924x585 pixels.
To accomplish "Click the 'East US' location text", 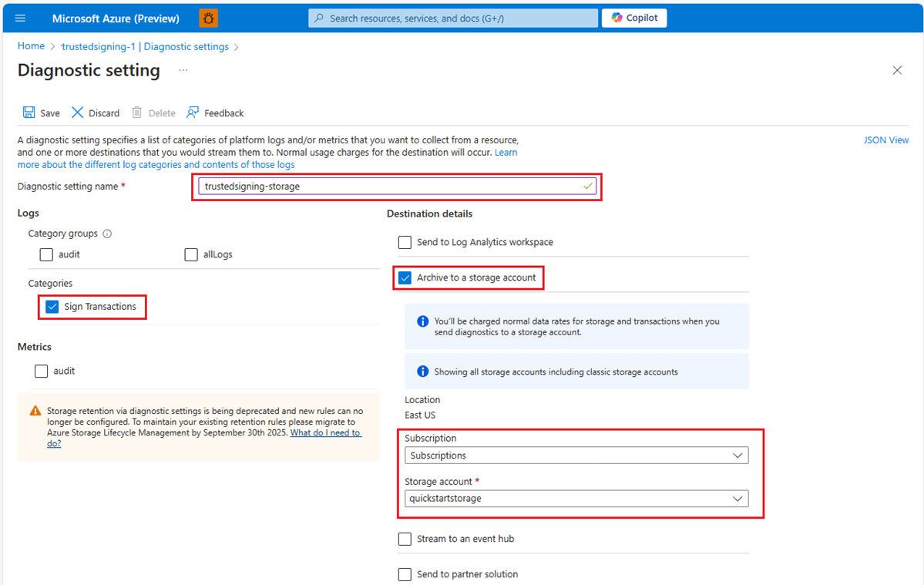I will pyautogui.click(x=420, y=415).
